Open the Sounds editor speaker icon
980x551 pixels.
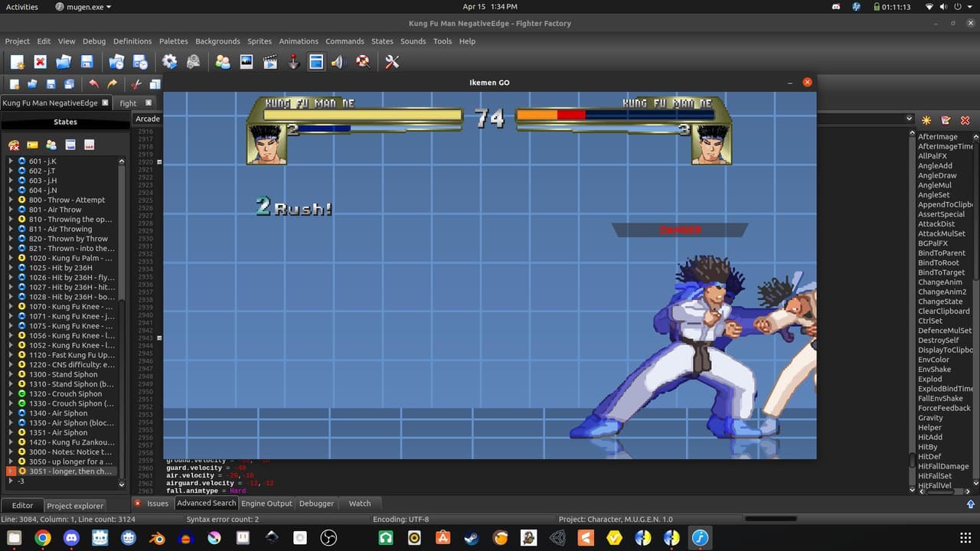[x=338, y=62]
